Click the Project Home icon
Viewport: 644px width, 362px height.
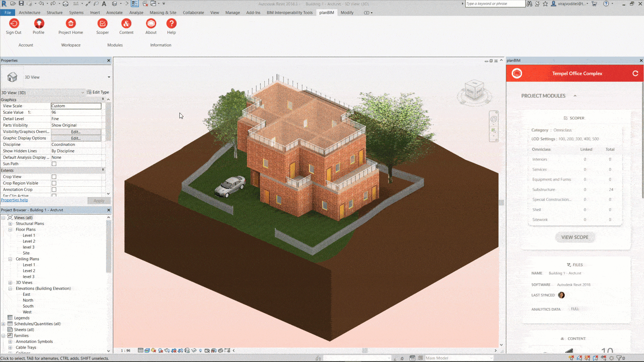pyautogui.click(x=70, y=24)
